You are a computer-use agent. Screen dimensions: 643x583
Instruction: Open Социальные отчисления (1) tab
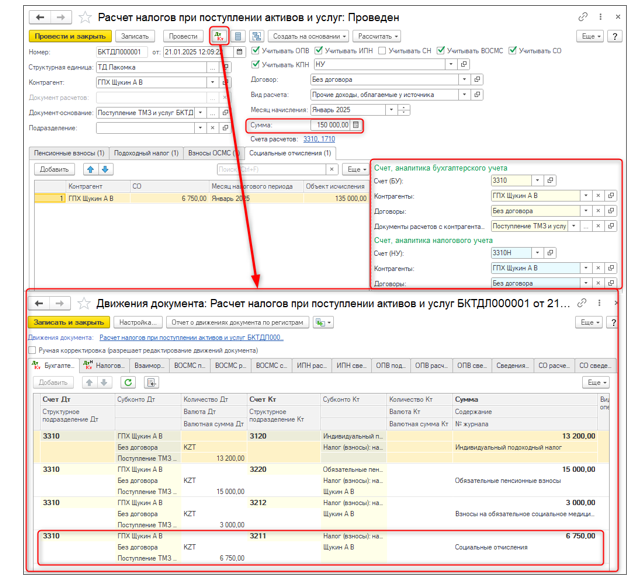pyautogui.click(x=290, y=153)
